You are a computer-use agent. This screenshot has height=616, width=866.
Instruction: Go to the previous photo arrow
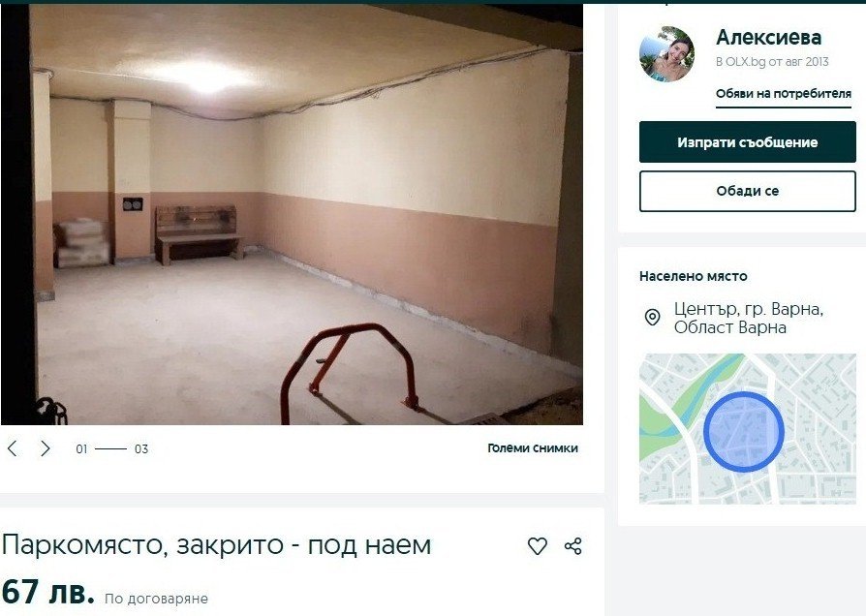13,448
